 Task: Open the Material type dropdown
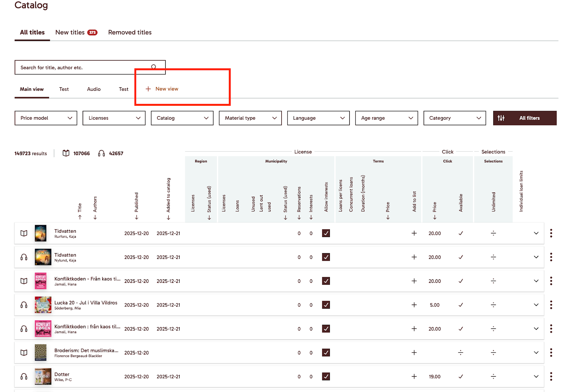250,118
